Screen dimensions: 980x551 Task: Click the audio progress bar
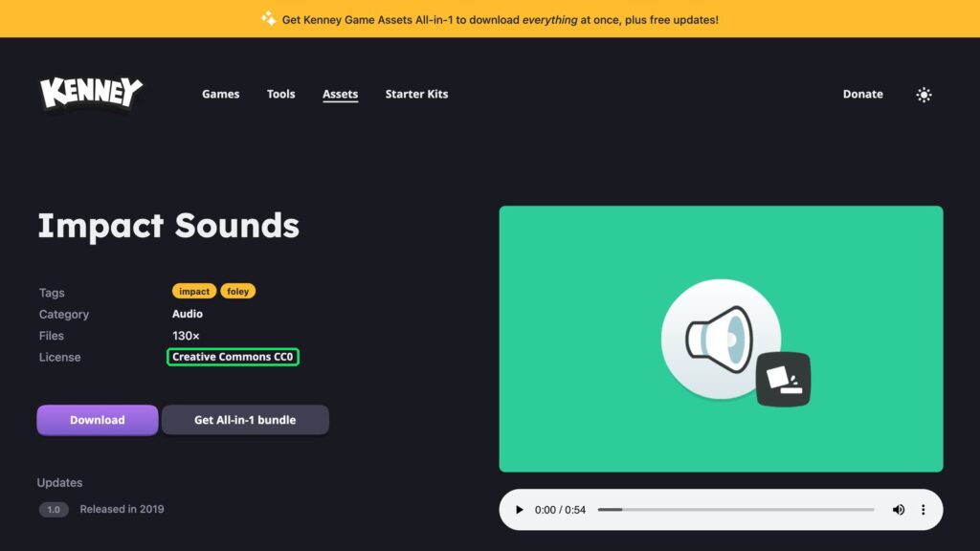pos(736,510)
